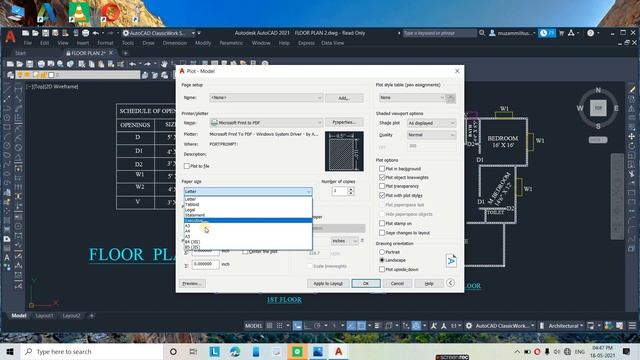The height and width of the screenshot is (360, 640).
Task: Enable Save changes to layout checkbox
Action: (x=382, y=233)
